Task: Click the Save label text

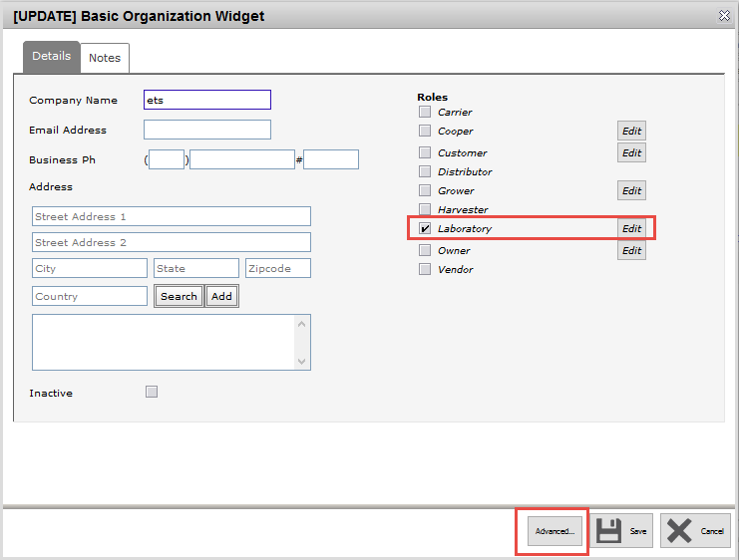Action: point(638,531)
